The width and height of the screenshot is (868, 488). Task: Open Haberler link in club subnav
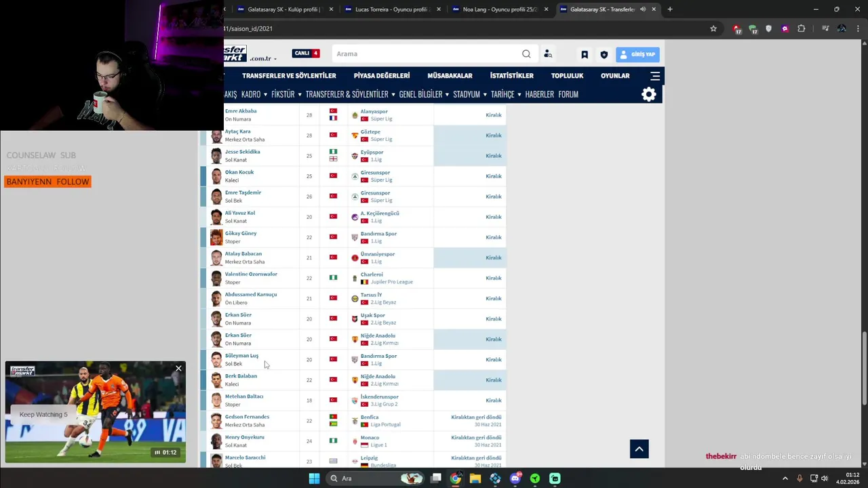[539, 94]
